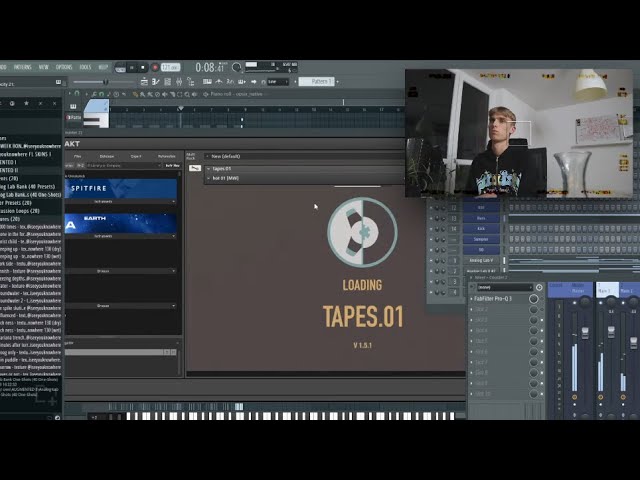Select Percussion Loops (20) in browser
Viewport: 640px width, 480px height.
pyautogui.click(x=20, y=211)
